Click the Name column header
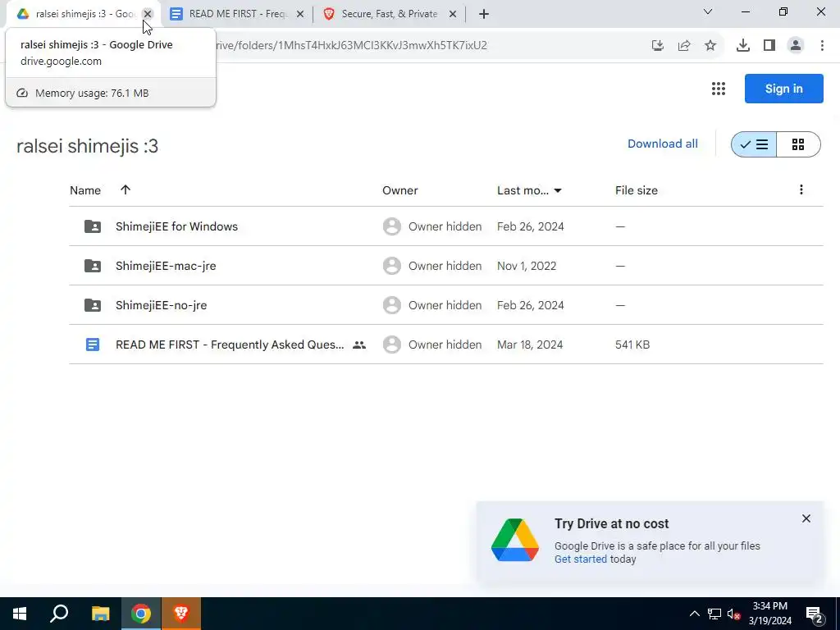840x630 pixels. [x=85, y=190]
